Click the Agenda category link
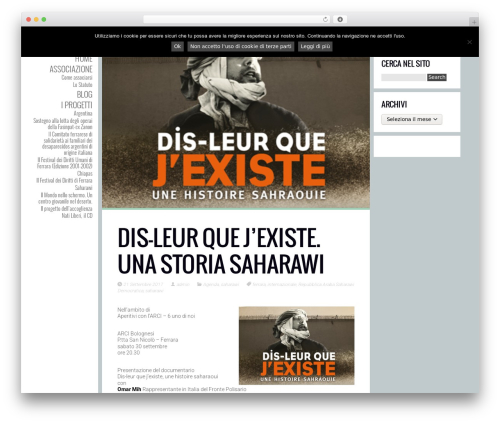The width and height of the screenshot is (500, 423). (211, 284)
